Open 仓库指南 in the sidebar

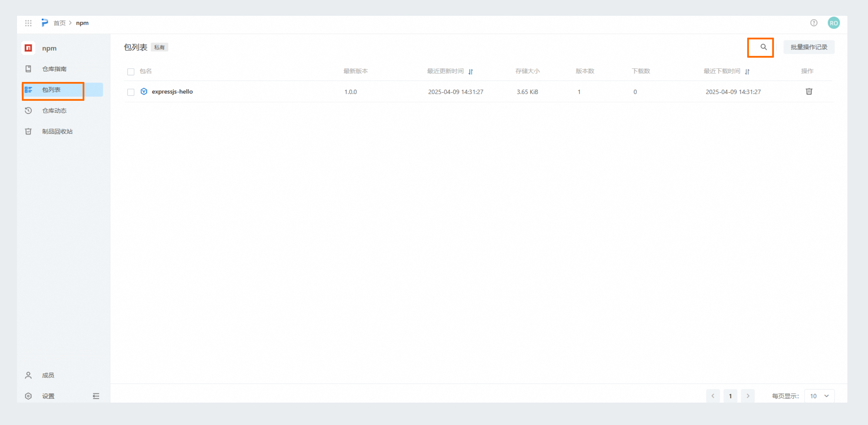(54, 69)
